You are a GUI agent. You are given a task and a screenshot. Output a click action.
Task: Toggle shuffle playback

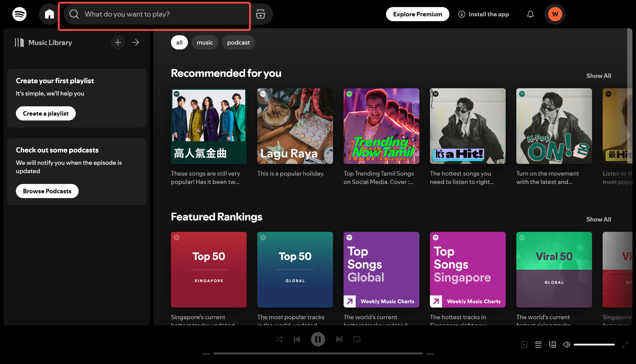[279, 339]
